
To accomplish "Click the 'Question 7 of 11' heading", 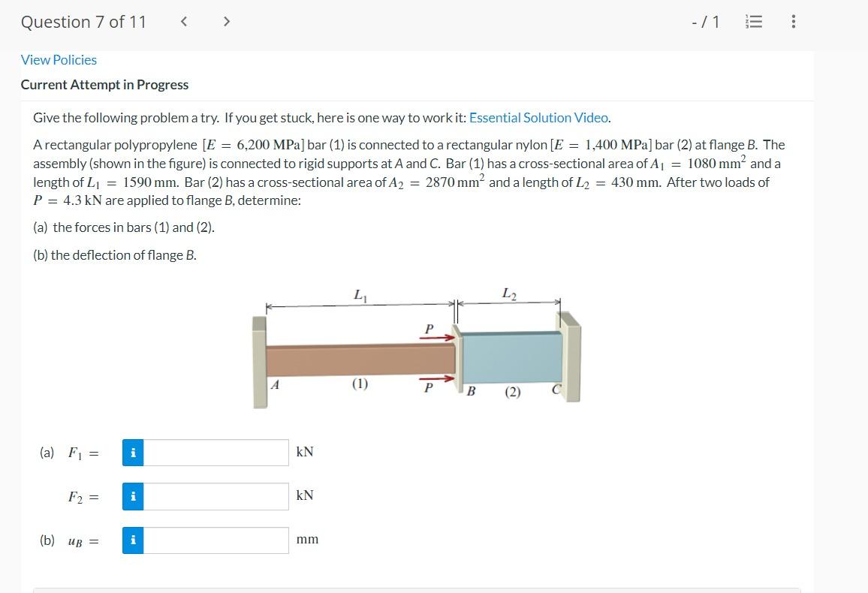I will pyautogui.click(x=83, y=22).
